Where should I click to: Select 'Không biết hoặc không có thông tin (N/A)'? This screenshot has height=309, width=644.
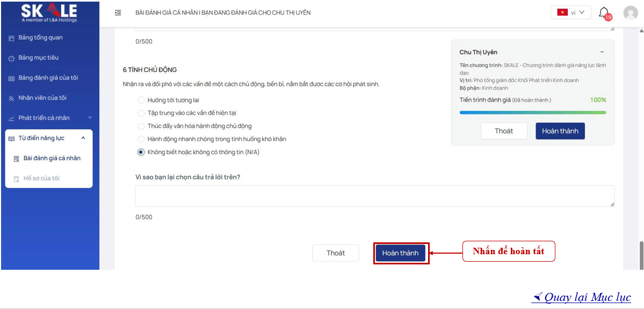pyautogui.click(x=141, y=152)
